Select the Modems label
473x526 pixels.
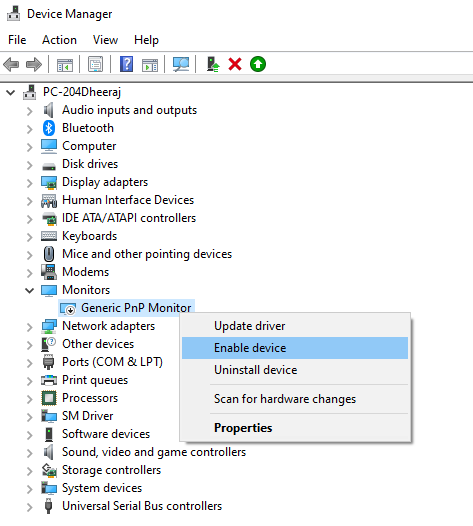[x=86, y=272]
